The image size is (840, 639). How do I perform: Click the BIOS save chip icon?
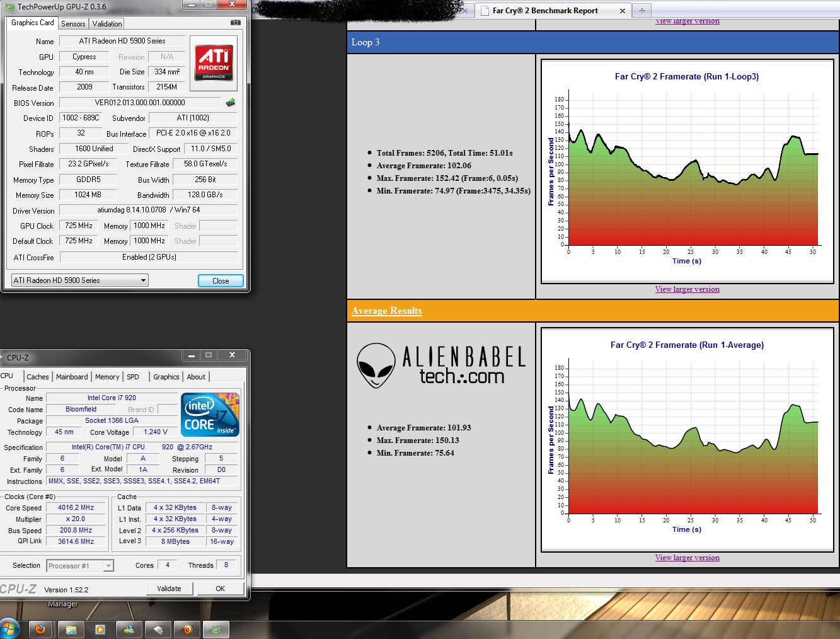coord(231,103)
